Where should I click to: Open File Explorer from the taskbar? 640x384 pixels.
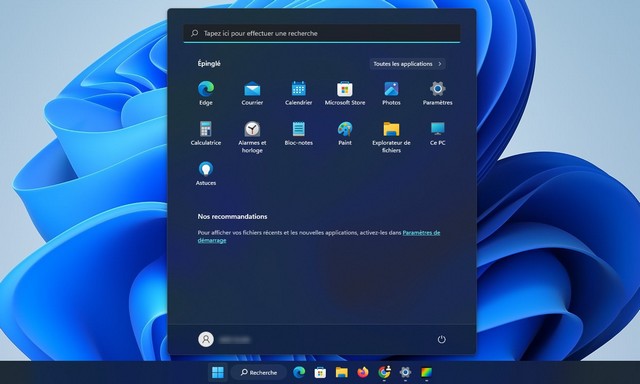coord(342,372)
